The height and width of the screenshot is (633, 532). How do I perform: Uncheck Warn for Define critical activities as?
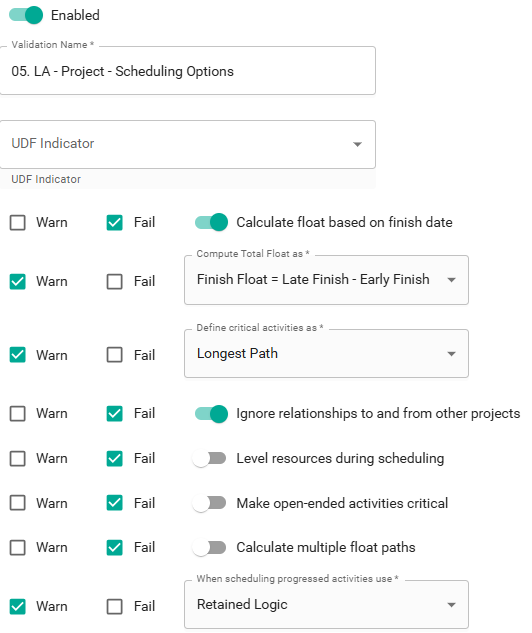tap(18, 355)
